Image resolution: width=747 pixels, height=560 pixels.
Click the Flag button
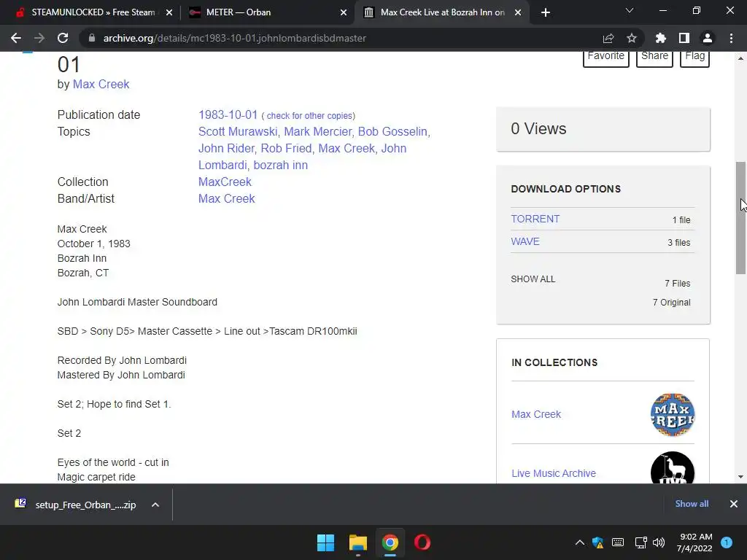click(x=694, y=57)
